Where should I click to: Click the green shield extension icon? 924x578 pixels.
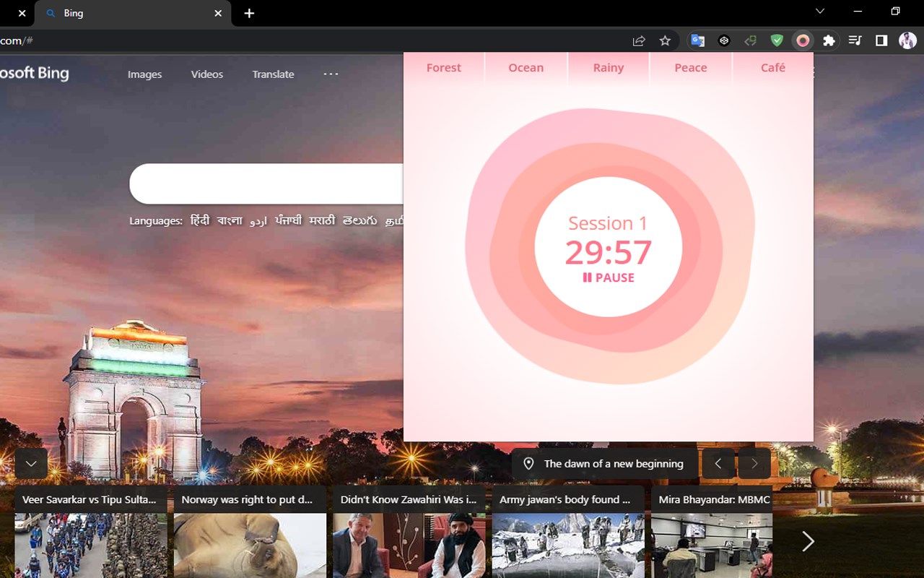(x=777, y=41)
